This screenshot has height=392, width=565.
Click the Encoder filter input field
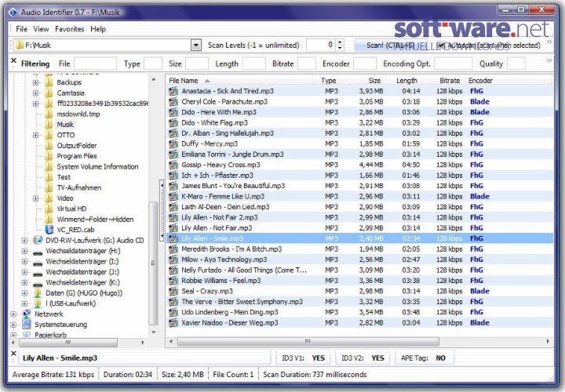click(365, 64)
